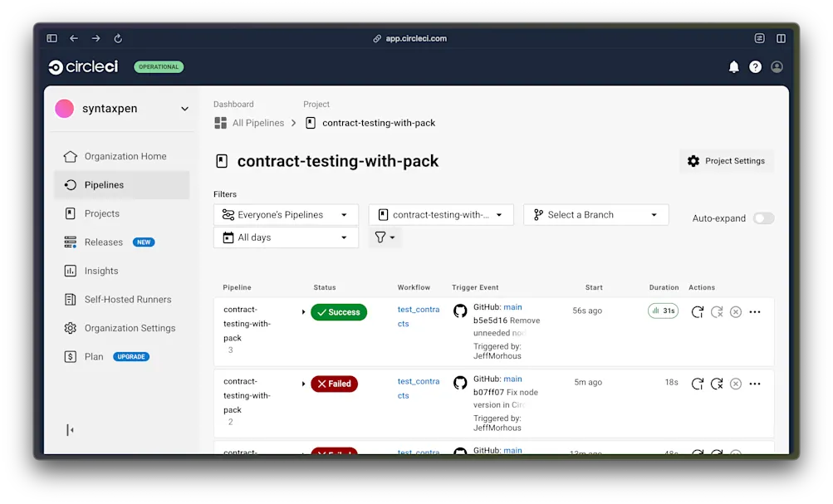
Task: Open the notifications bell
Action: (x=734, y=67)
